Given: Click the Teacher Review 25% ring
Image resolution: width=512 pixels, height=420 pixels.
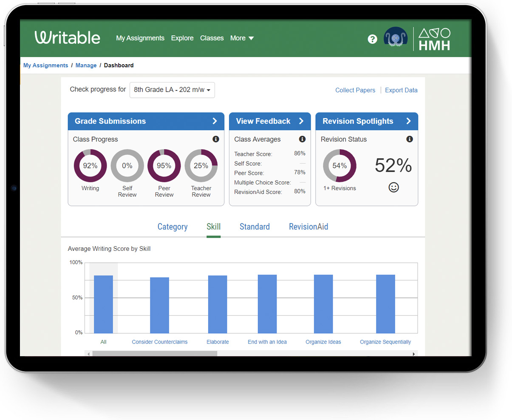Looking at the screenshot, I should (201, 165).
